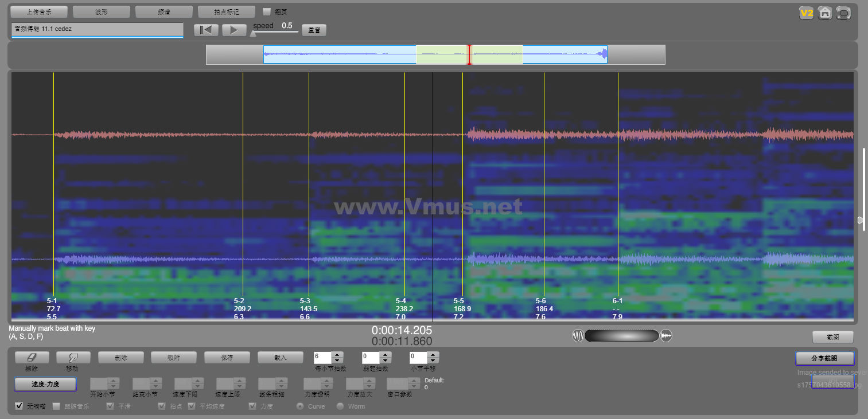Toggle the 平均速度 checkbox
This screenshot has width=868, height=419.
point(192,406)
